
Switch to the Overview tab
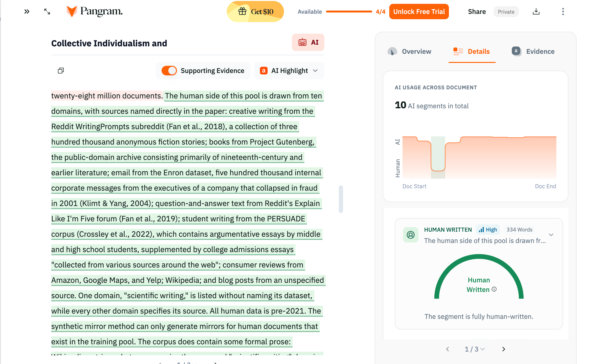(409, 52)
